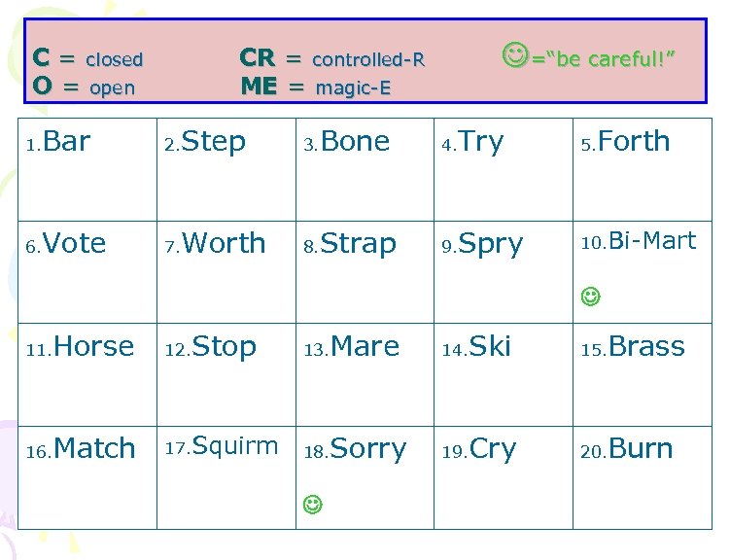Click the word Ski
The width and height of the screenshot is (730, 560).
(490, 346)
